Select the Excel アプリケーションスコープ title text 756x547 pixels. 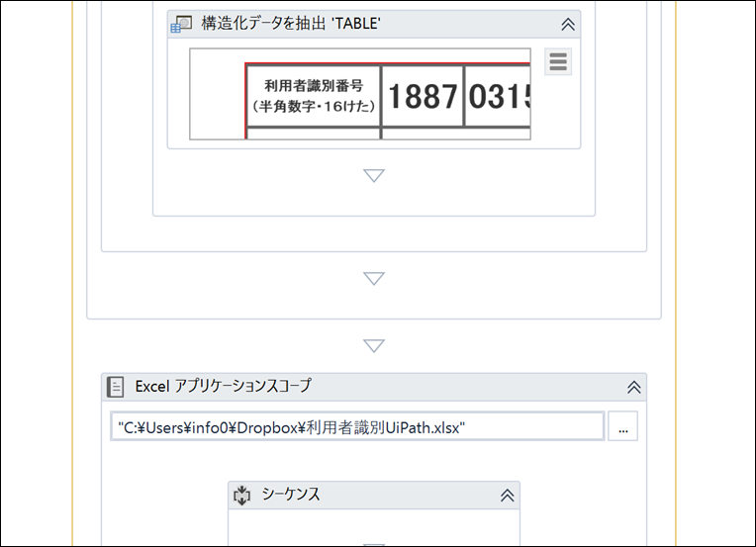click(x=224, y=387)
